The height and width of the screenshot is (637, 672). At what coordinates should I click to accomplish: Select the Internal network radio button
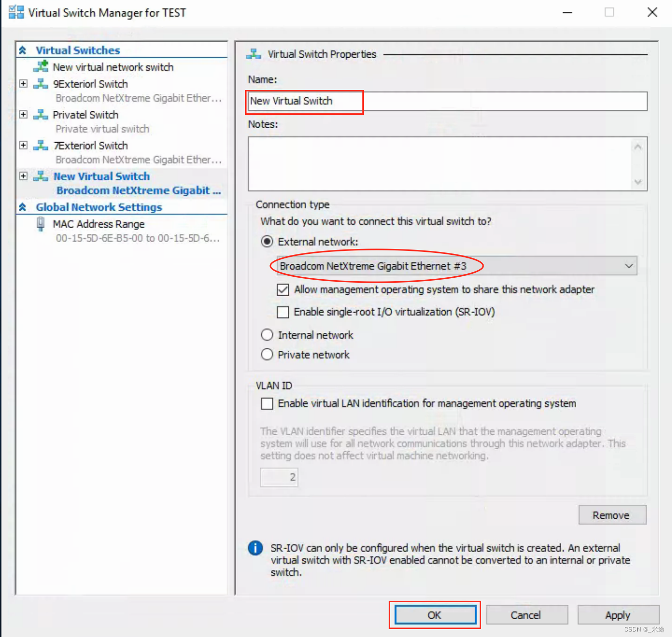(x=267, y=334)
